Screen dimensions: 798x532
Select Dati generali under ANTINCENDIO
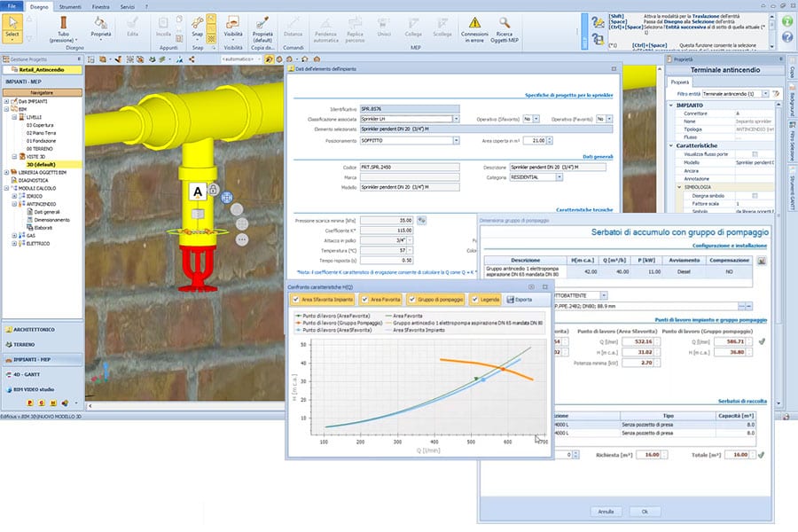tap(47, 212)
